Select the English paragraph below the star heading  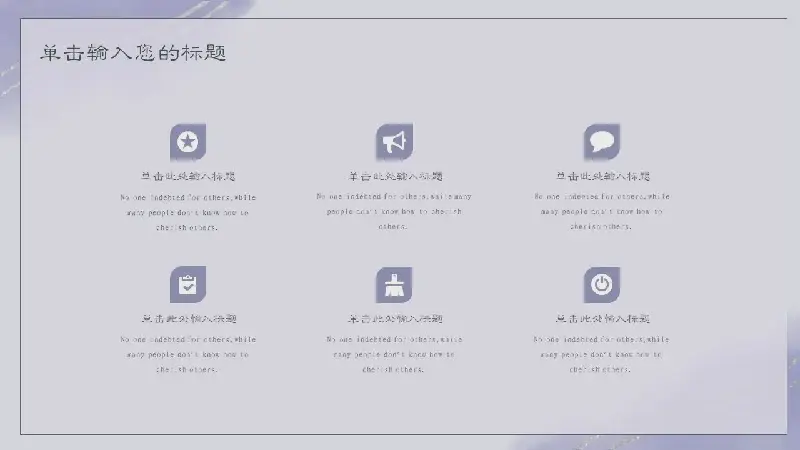188,212
